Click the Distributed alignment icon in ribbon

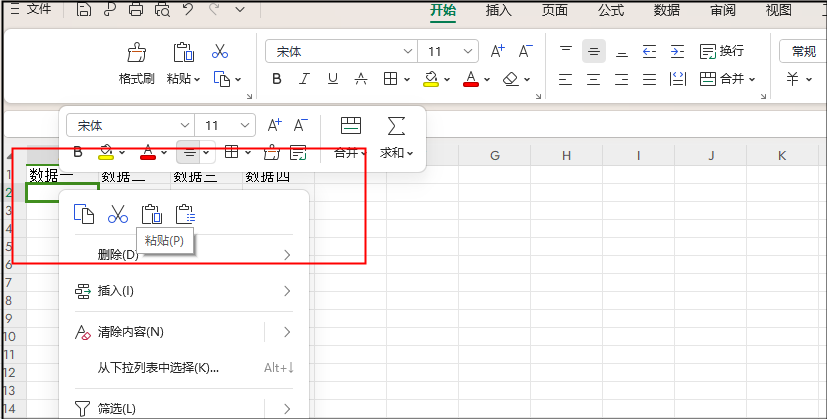[x=677, y=79]
